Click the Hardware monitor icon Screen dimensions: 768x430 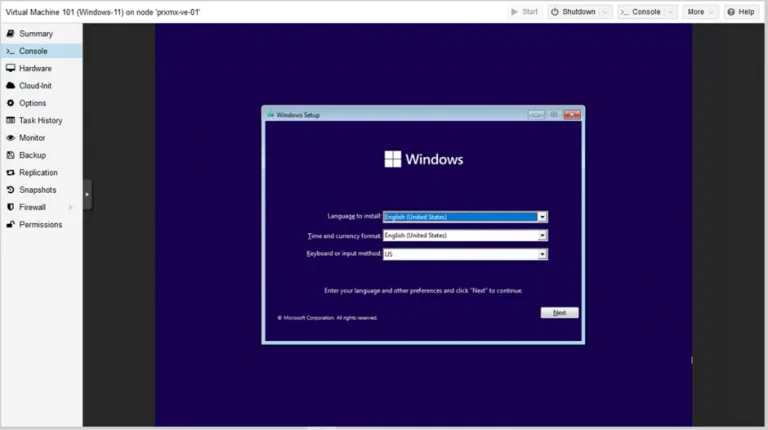10,68
